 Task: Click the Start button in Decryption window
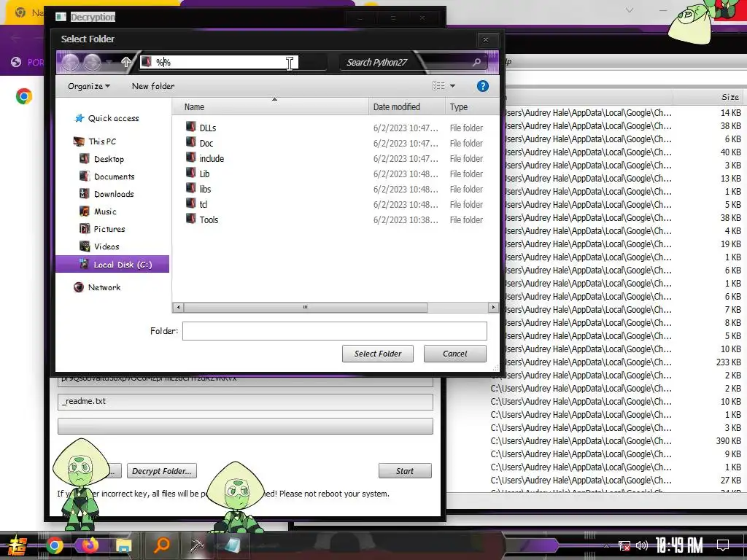point(405,471)
